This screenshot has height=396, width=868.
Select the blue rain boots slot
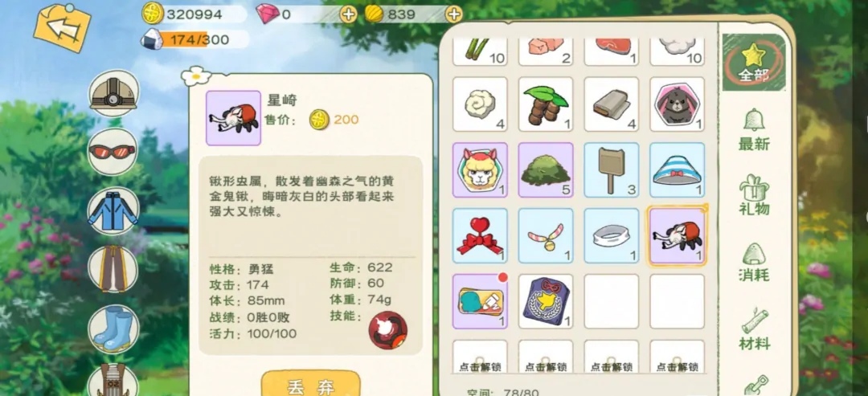(x=113, y=329)
